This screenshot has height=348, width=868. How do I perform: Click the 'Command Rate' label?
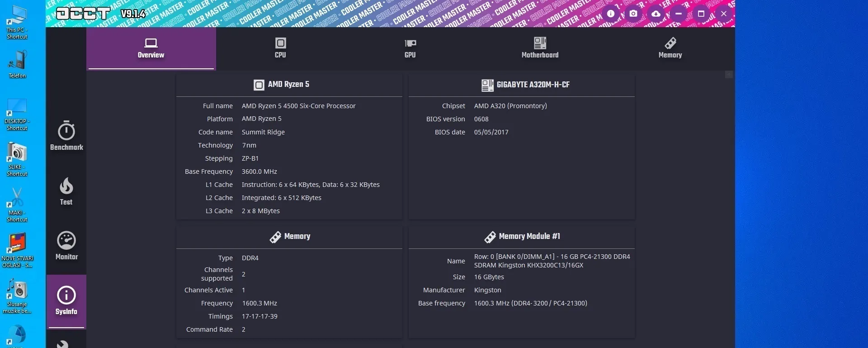(x=209, y=329)
